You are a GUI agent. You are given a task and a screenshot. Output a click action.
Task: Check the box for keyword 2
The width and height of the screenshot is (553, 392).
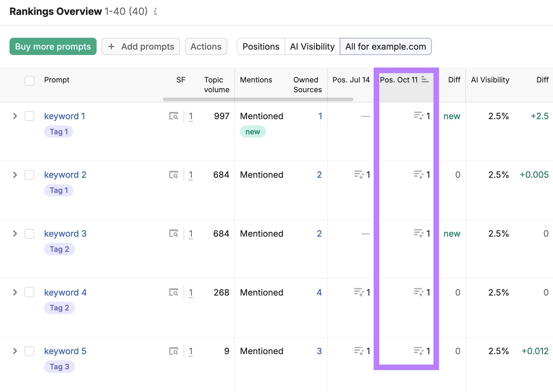tap(29, 175)
